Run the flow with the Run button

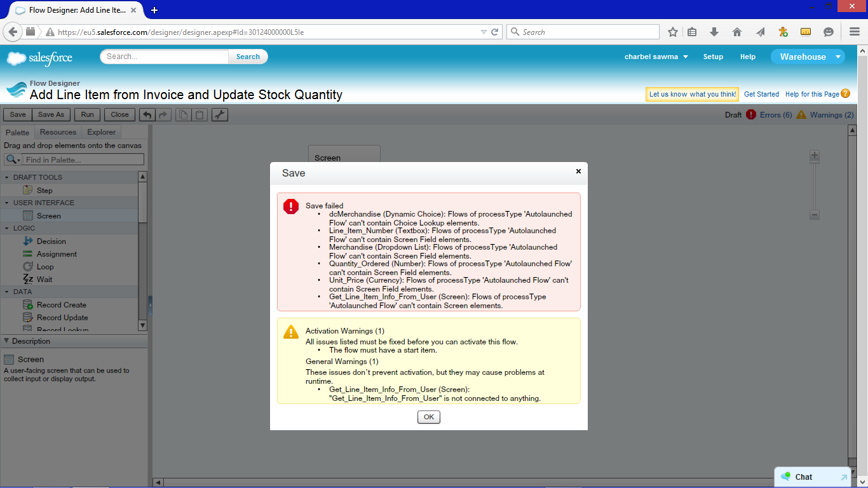87,114
